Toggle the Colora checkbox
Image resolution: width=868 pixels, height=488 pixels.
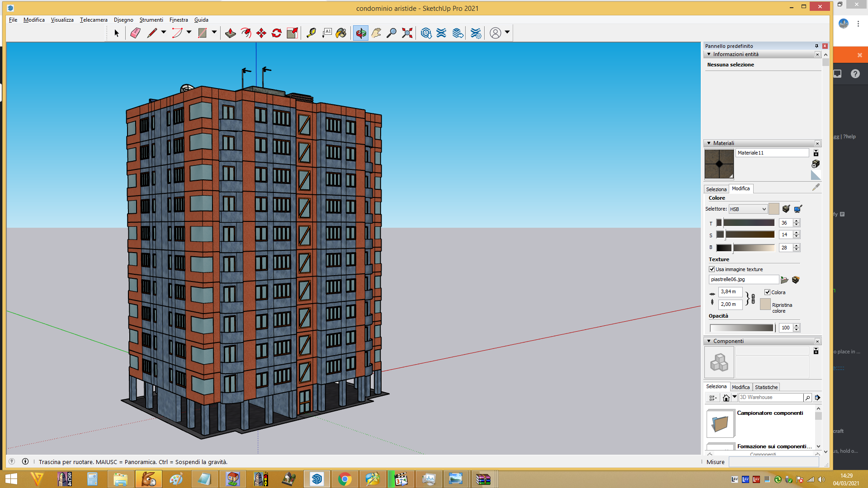click(x=767, y=292)
